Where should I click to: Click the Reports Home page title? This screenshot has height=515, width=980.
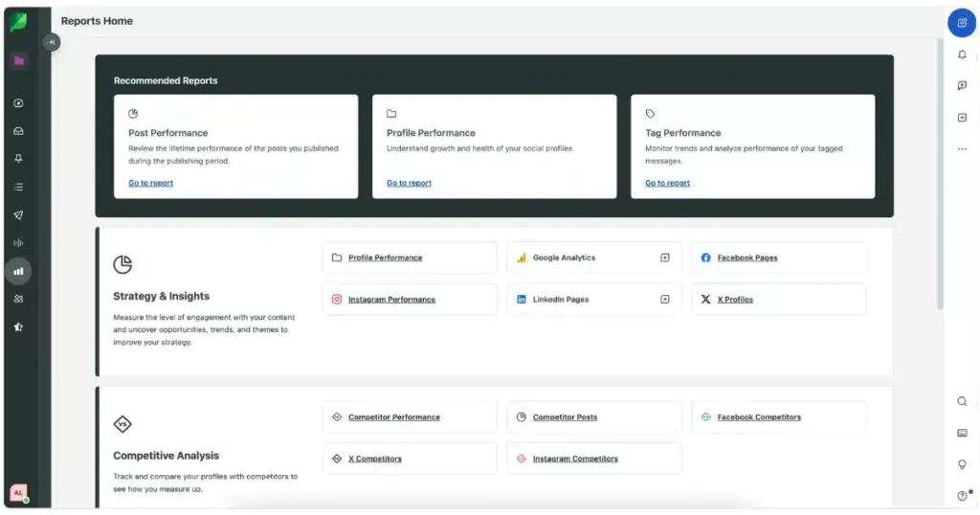point(97,21)
